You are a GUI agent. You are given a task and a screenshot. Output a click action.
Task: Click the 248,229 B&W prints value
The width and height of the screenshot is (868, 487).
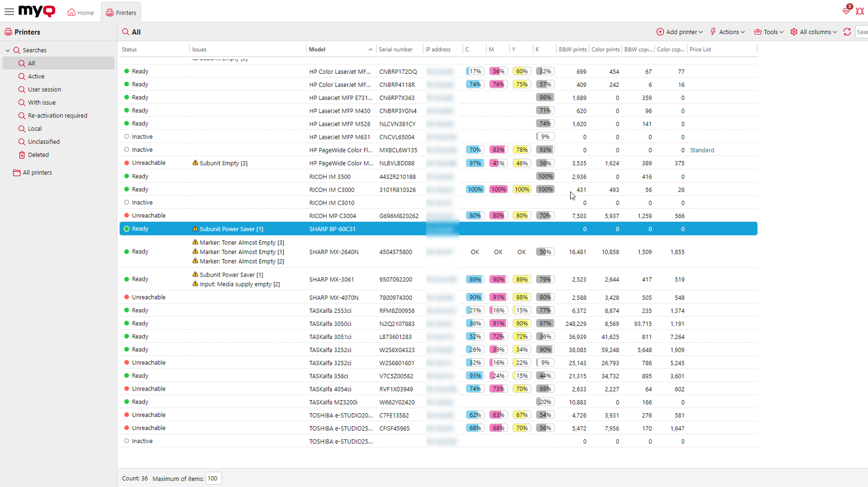click(x=576, y=324)
